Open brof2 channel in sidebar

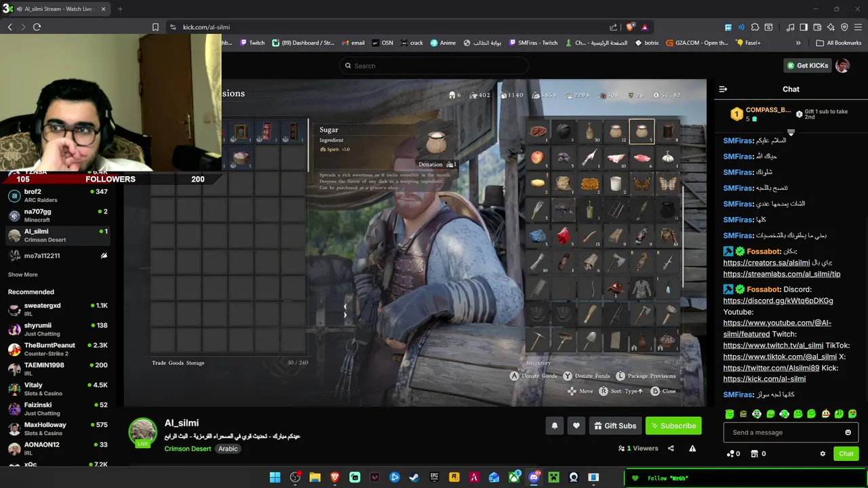coord(58,196)
